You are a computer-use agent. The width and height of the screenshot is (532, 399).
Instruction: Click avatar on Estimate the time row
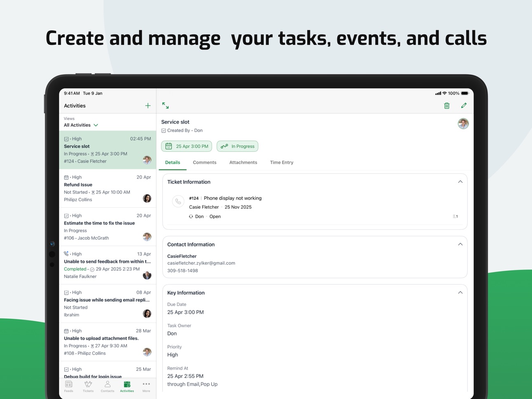pyautogui.click(x=147, y=237)
